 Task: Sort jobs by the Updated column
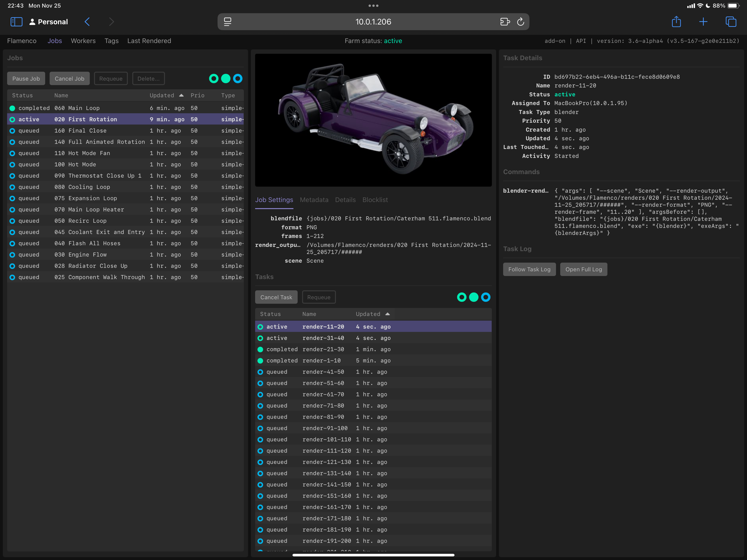167,95
